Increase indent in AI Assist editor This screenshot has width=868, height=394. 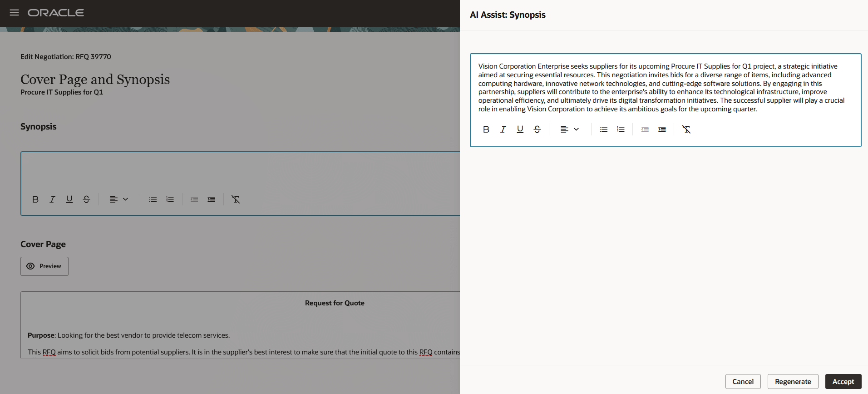pos(662,130)
